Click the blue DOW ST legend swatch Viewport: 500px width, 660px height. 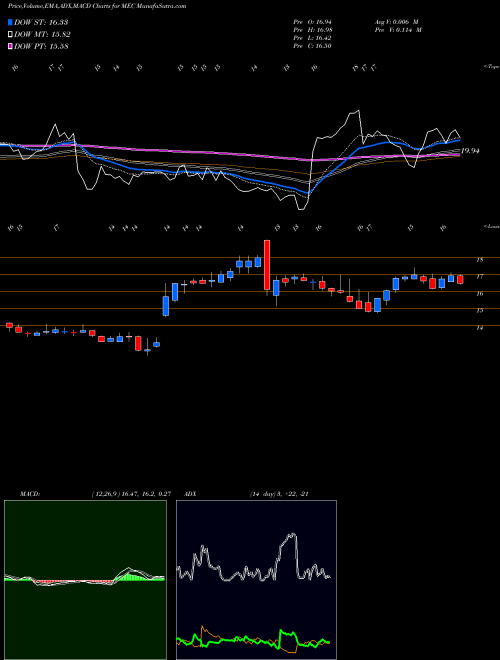tap(11, 22)
